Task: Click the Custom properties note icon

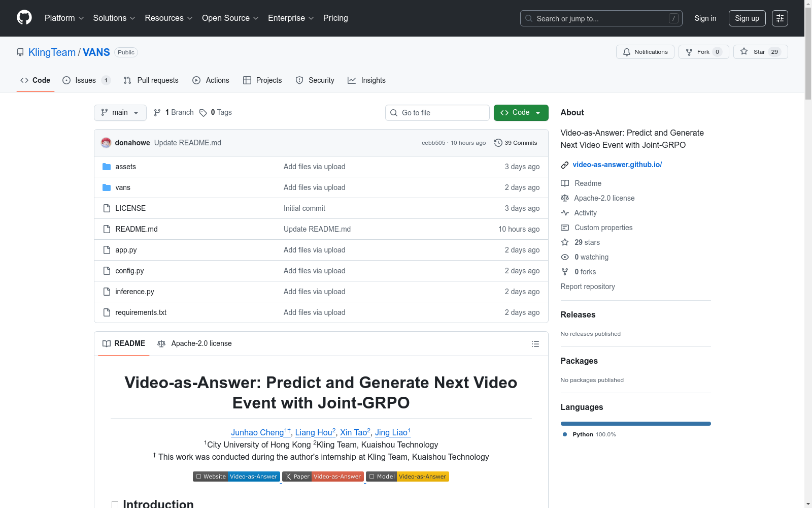Action: [565, 228]
